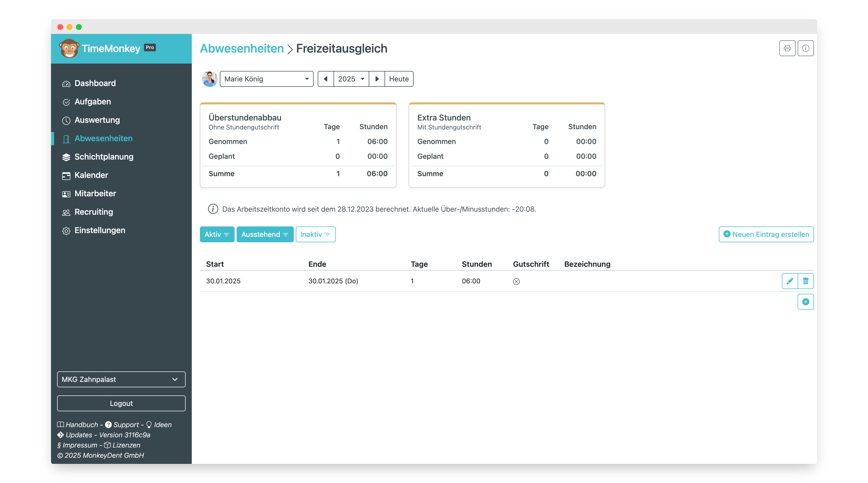This screenshot has width=868, height=483.
Task: Open the info icon in header
Action: point(805,48)
